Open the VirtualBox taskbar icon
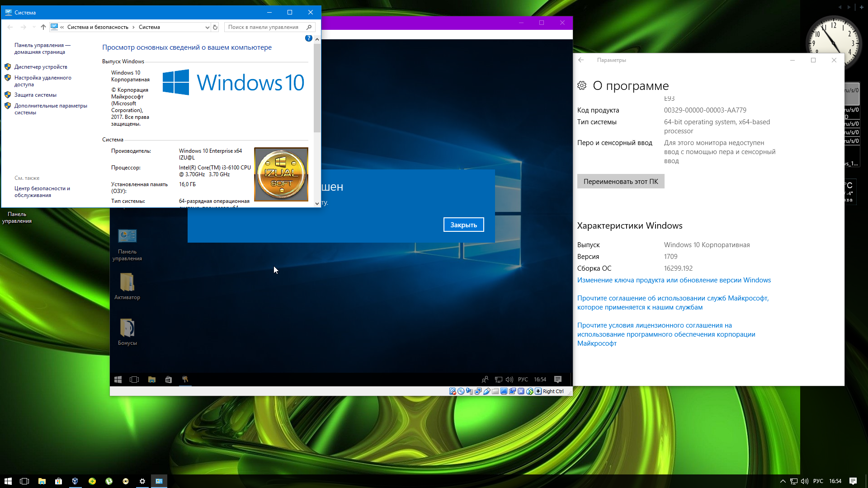Viewport: 868px width, 488px height. (75, 481)
